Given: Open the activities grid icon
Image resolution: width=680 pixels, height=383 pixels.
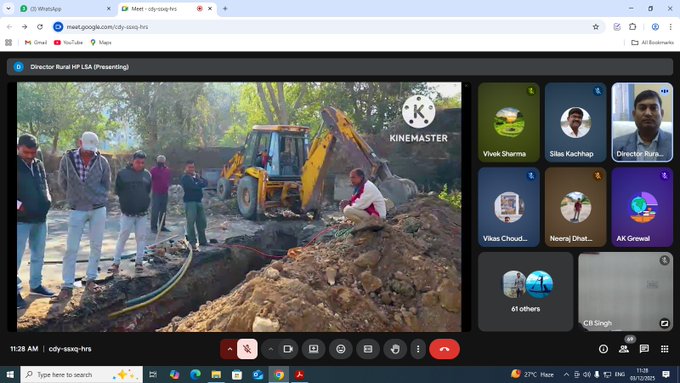Looking at the screenshot, I should click(664, 349).
